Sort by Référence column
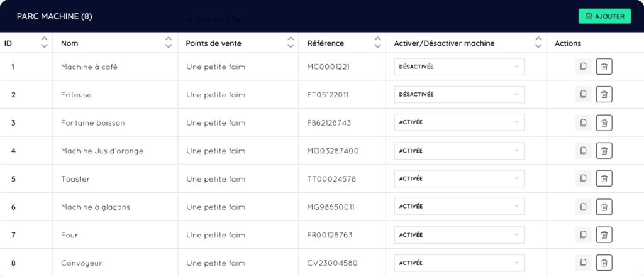The image size is (644, 277). coord(377,43)
